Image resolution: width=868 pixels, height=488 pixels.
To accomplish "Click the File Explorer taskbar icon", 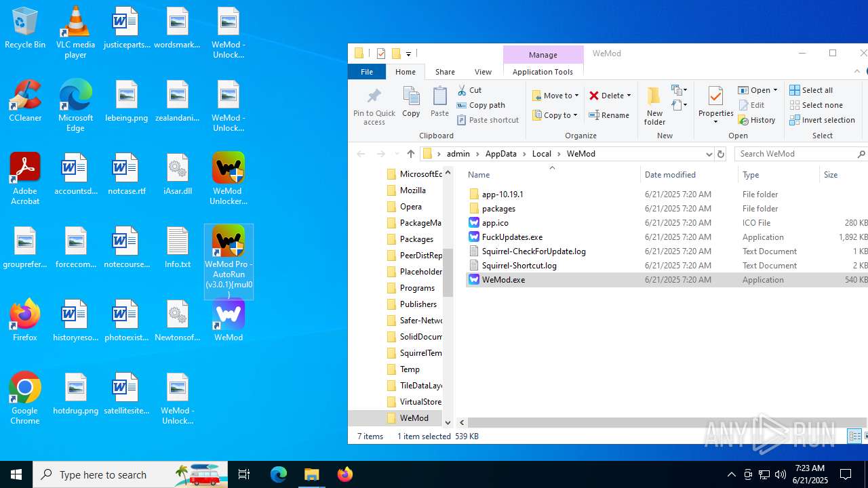I will (x=312, y=474).
